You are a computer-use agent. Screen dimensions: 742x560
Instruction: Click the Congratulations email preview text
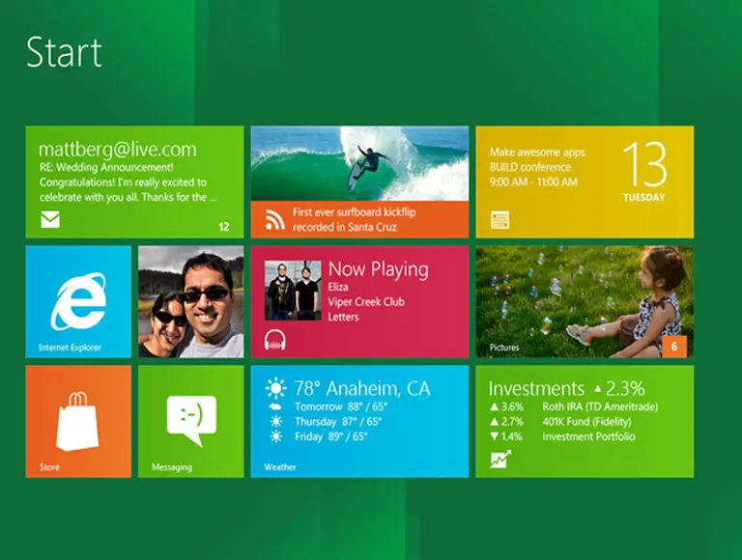[128, 189]
